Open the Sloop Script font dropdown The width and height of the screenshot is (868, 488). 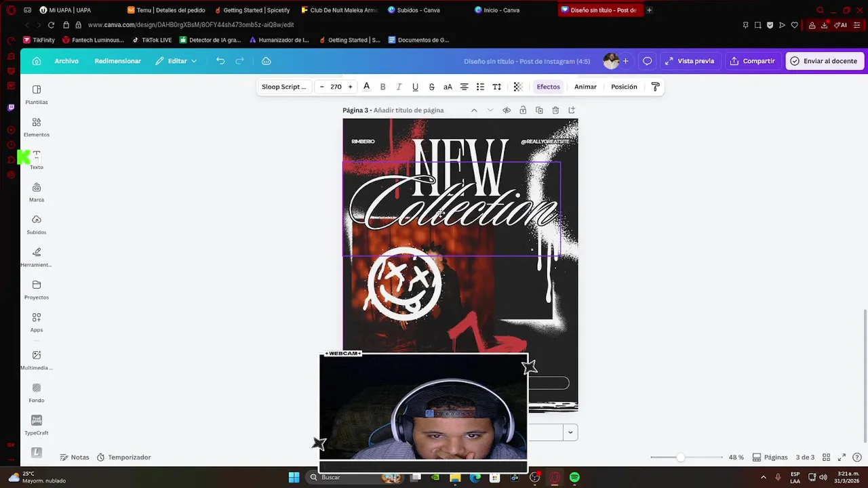pyautogui.click(x=284, y=87)
